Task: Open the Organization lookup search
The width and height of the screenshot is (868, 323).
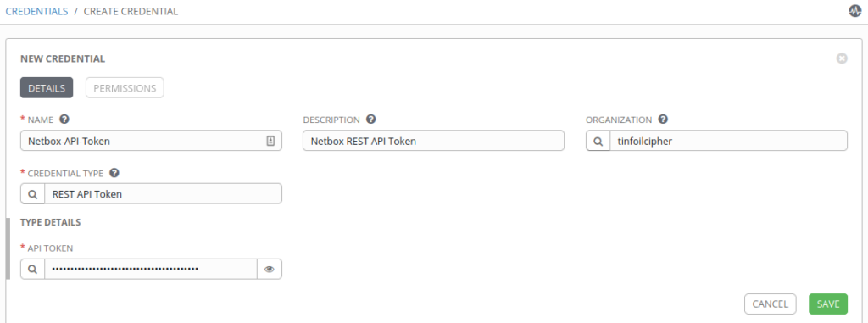Action: 598,141
